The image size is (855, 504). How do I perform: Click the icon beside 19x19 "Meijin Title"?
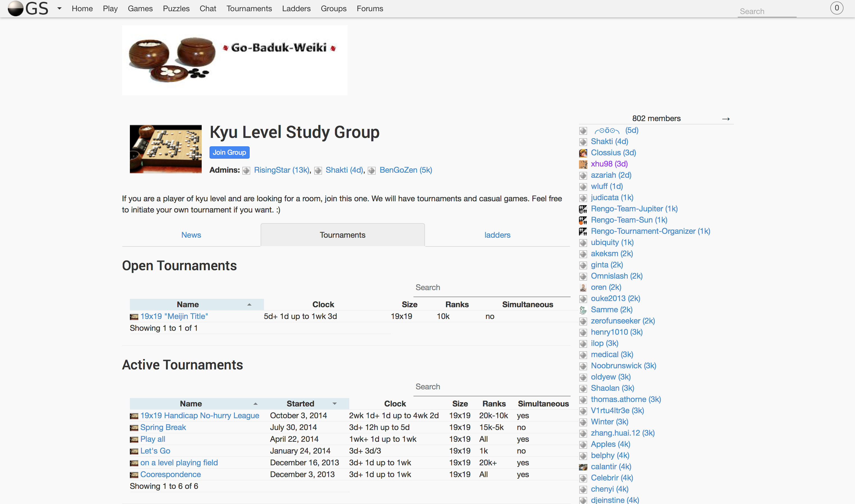[x=134, y=317]
